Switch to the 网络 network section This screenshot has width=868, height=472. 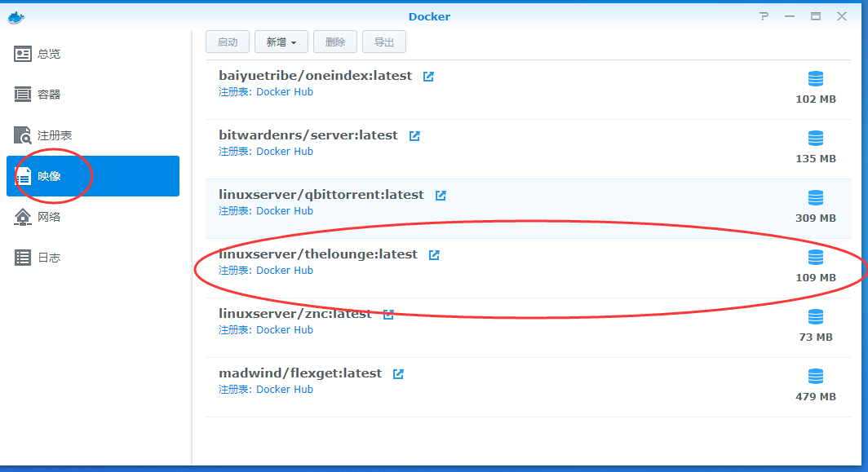[92, 217]
